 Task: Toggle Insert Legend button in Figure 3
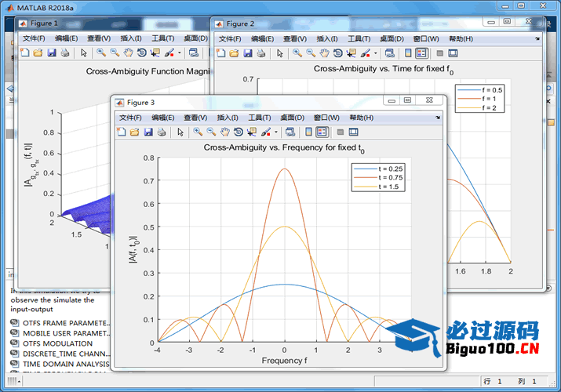click(322, 132)
